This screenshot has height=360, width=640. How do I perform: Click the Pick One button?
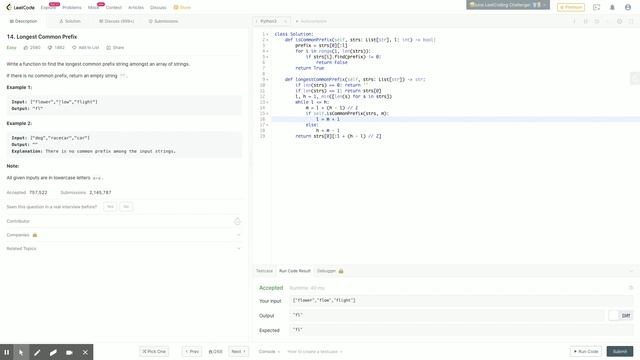pyautogui.click(x=154, y=351)
